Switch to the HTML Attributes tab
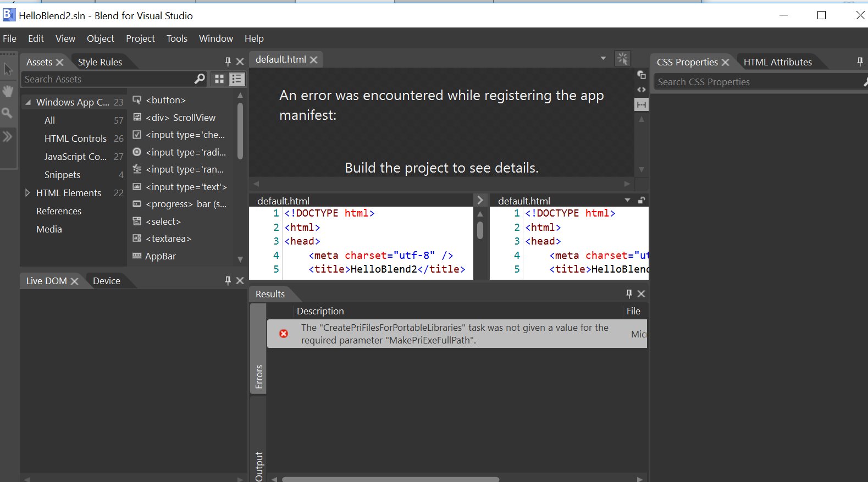 pos(777,62)
